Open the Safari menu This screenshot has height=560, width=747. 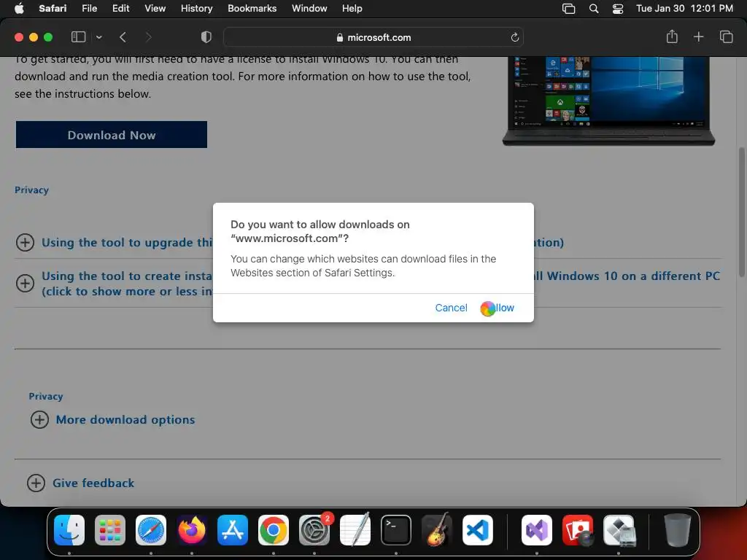pyautogui.click(x=53, y=8)
